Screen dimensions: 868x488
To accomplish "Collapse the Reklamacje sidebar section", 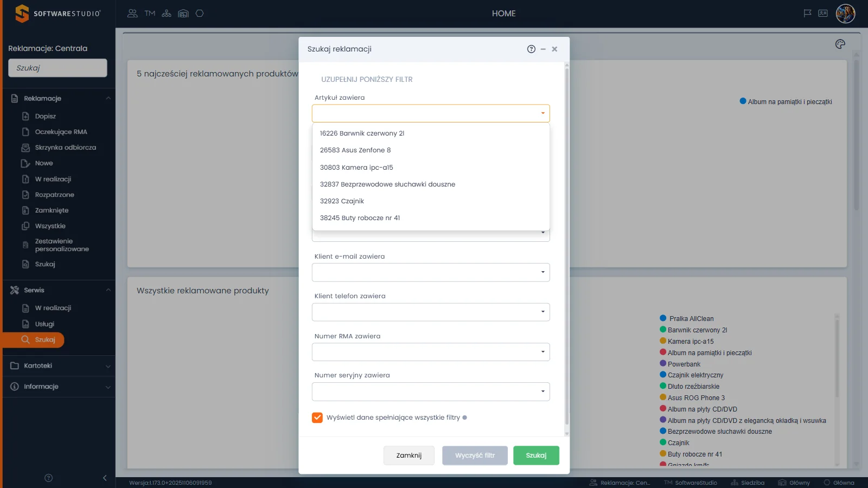I will point(108,98).
